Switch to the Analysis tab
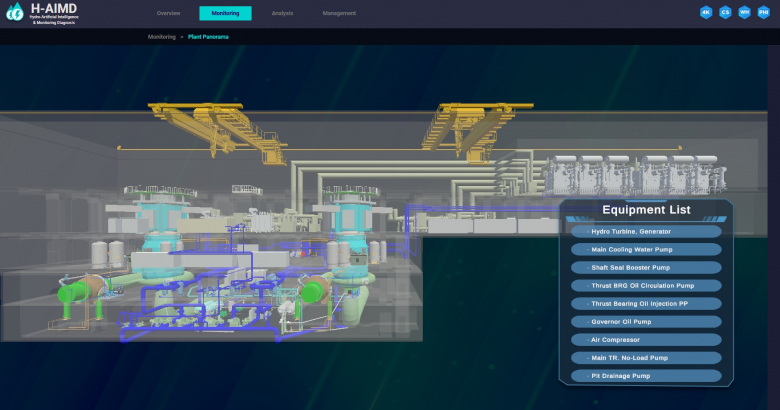The height and width of the screenshot is (410, 780). click(x=282, y=13)
